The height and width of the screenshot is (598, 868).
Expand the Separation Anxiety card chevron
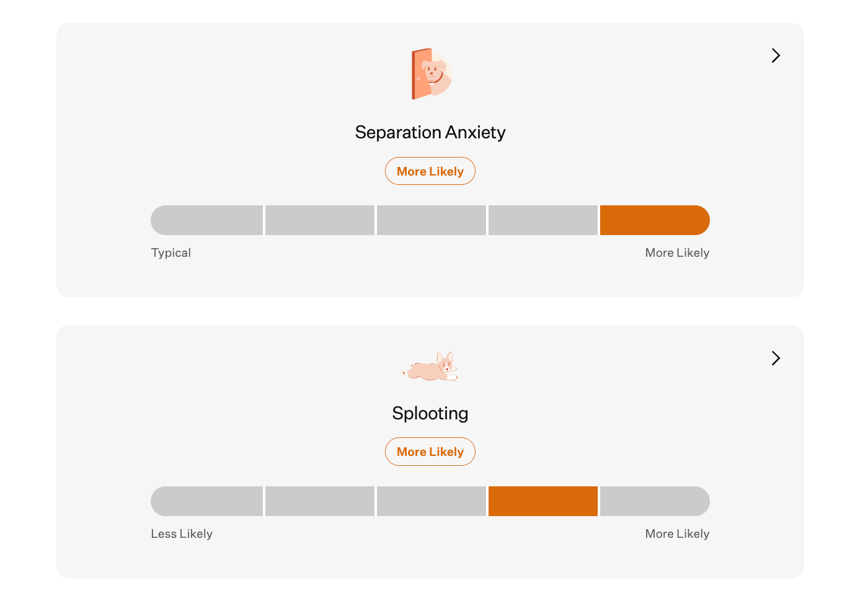click(x=776, y=56)
